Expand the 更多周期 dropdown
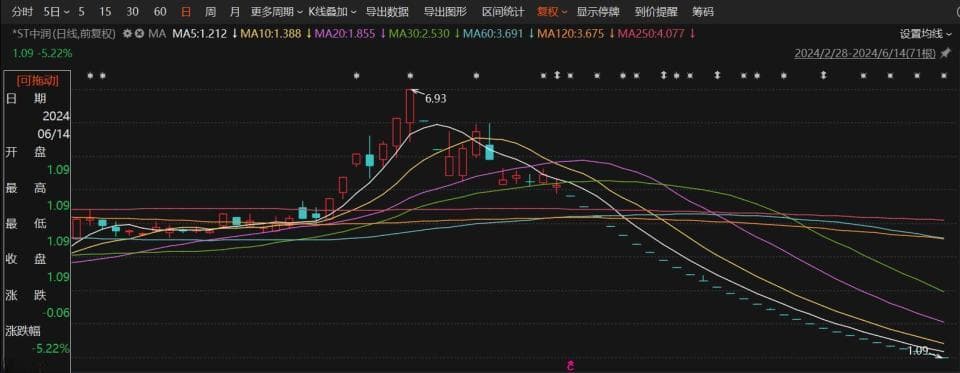 (x=277, y=12)
